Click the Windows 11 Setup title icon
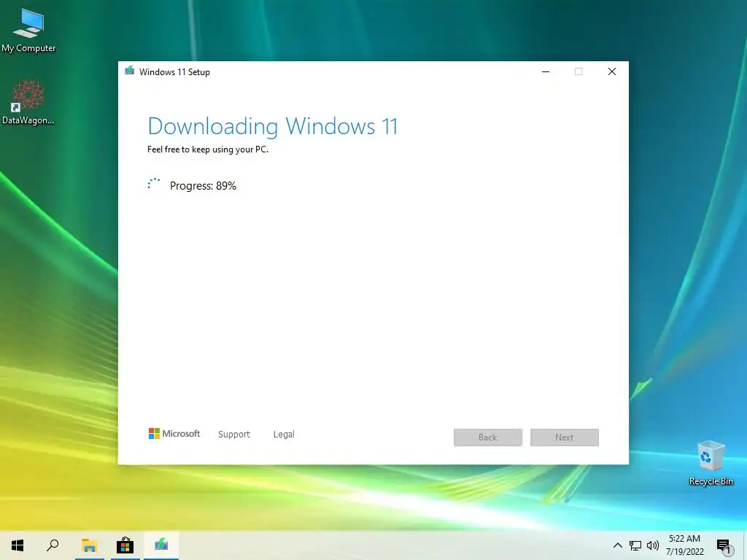 click(x=129, y=71)
